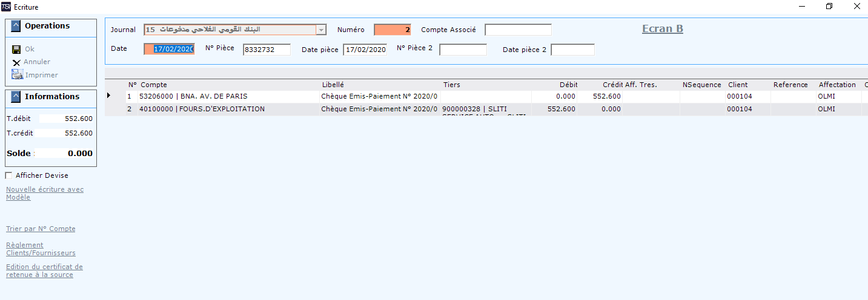
Task: Click Libellé cell of BNA row
Action: tap(379, 96)
